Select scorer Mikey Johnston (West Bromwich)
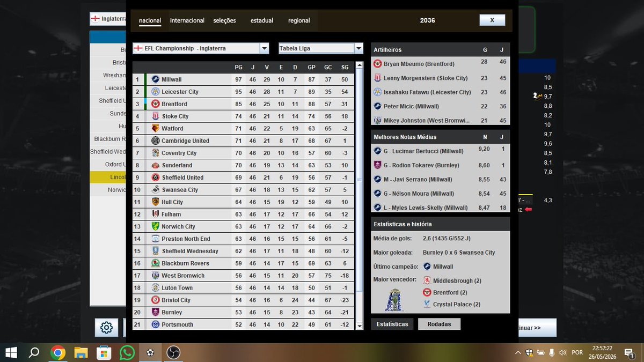The height and width of the screenshot is (362, 644). (441, 120)
